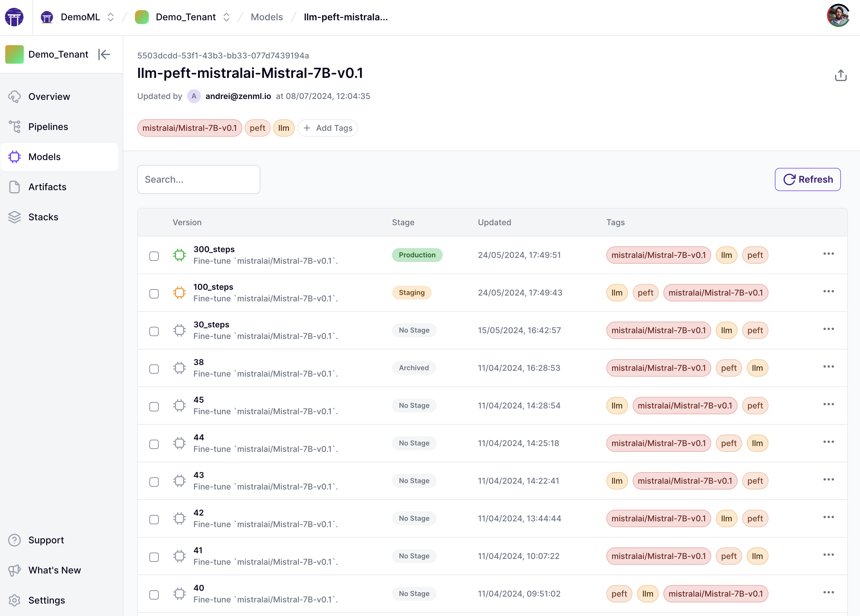Open the ZenML home logo

[14, 17]
